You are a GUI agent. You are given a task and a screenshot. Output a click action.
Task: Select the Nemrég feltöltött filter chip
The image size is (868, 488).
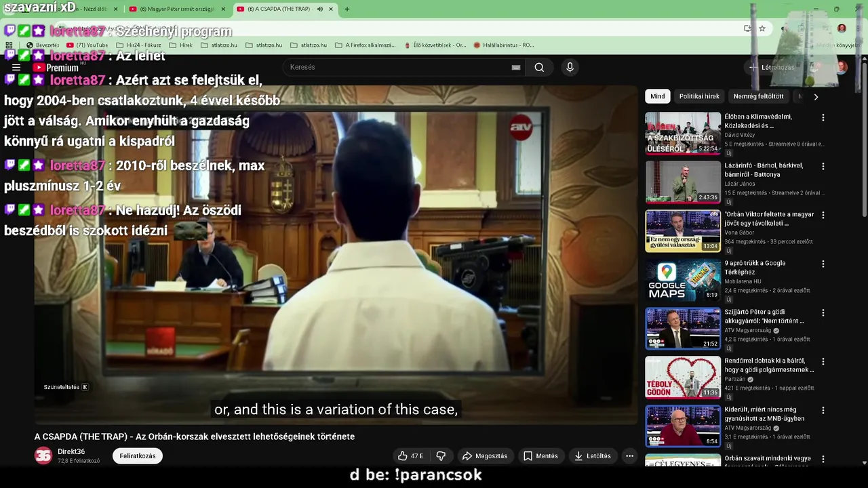click(x=758, y=96)
